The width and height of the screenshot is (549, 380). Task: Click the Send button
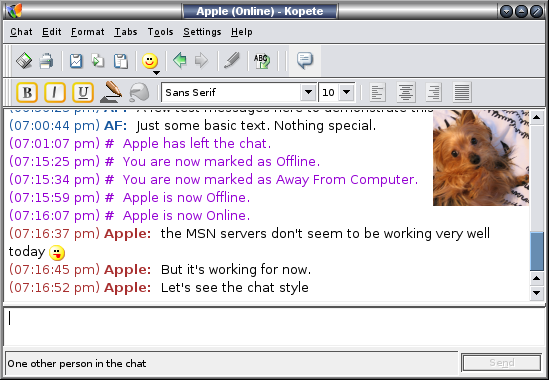coord(502,362)
